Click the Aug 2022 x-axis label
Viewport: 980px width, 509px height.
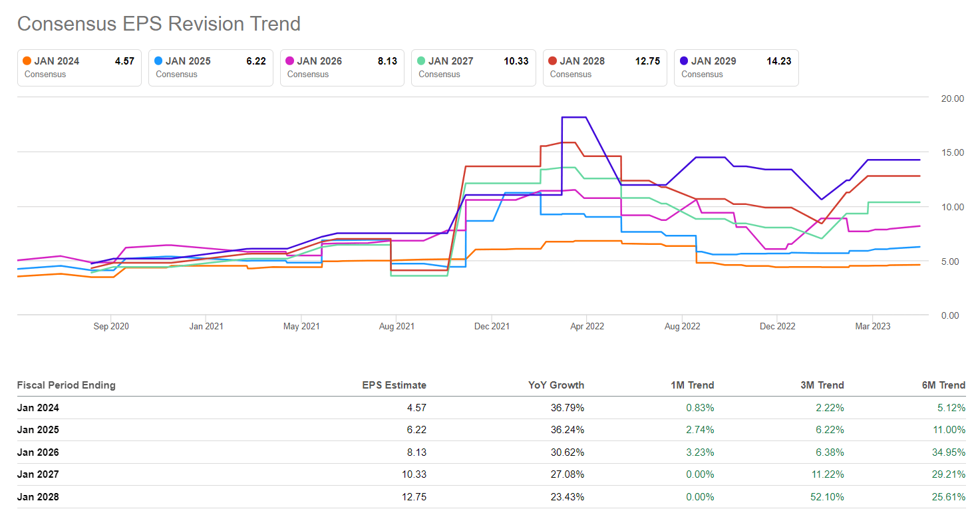(x=682, y=327)
